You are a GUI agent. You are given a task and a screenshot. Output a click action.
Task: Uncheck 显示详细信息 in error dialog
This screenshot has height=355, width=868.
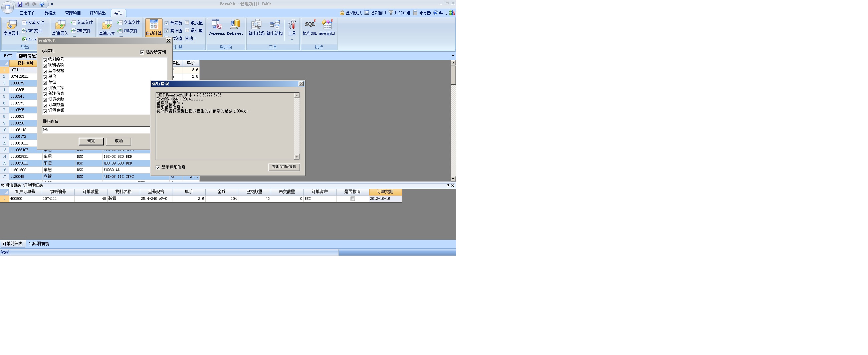pos(158,167)
